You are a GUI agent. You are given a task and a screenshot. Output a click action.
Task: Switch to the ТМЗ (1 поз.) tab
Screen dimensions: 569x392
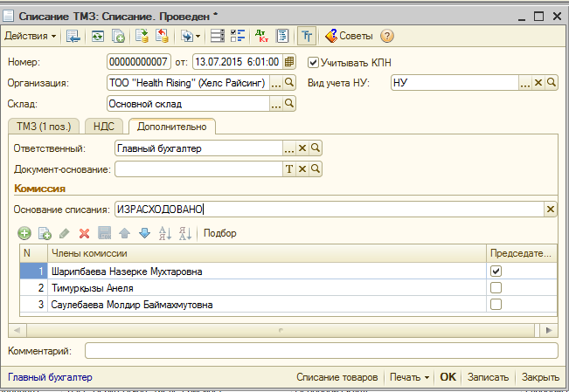click(44, 127)
